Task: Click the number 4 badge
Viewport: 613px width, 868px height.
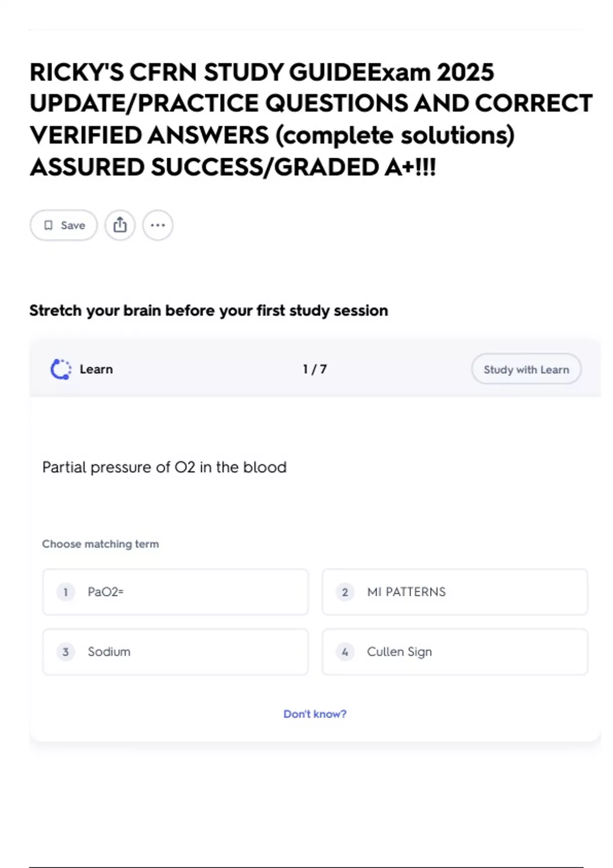Action: tap(345, 652)
